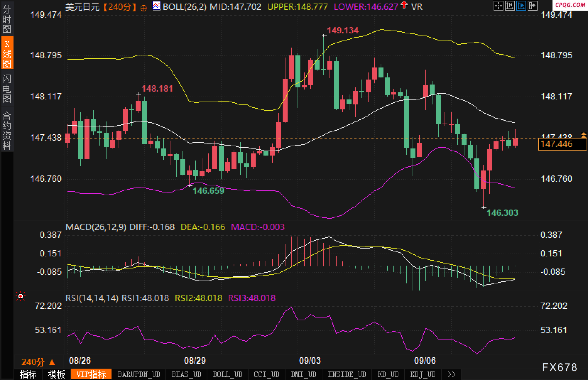
Task: Switch to 闪电图 lightning chart view
Action: click(7, 88)
